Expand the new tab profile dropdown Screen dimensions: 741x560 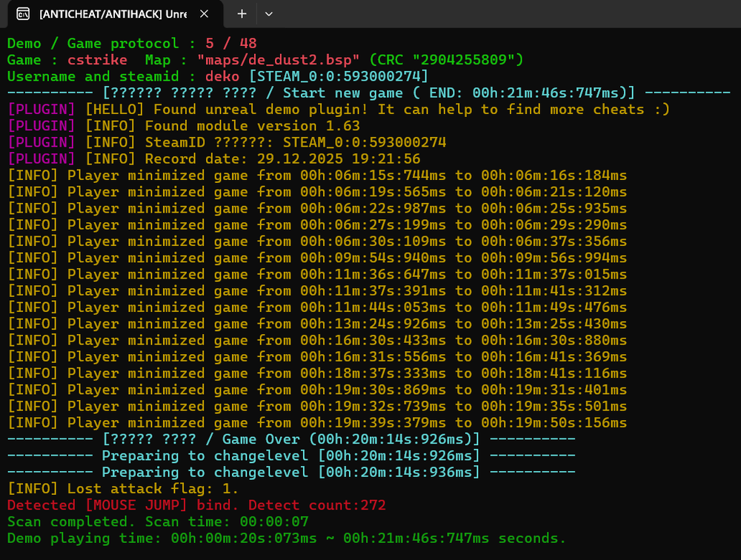click(269, 13)
